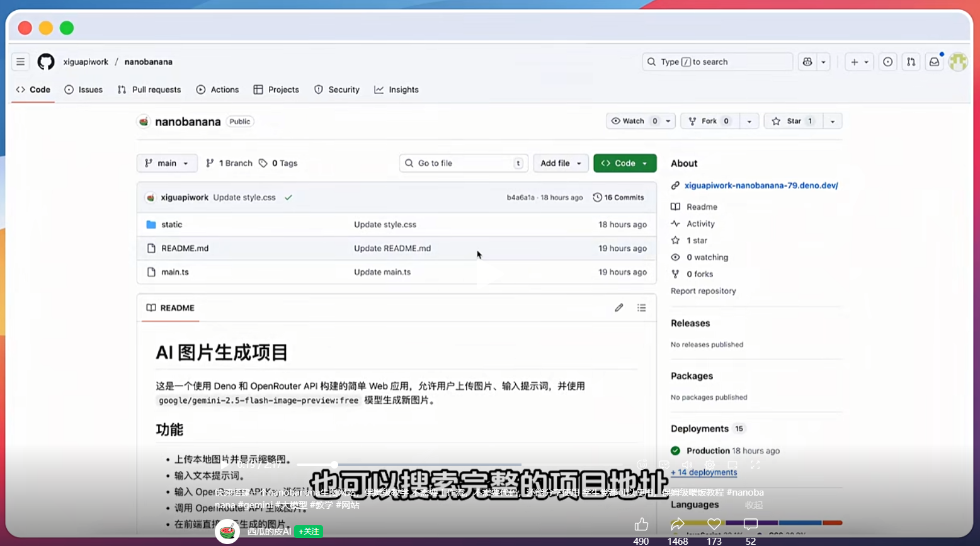View the 16 Commits history
The image size is (980, 546).
pos(618,197)
